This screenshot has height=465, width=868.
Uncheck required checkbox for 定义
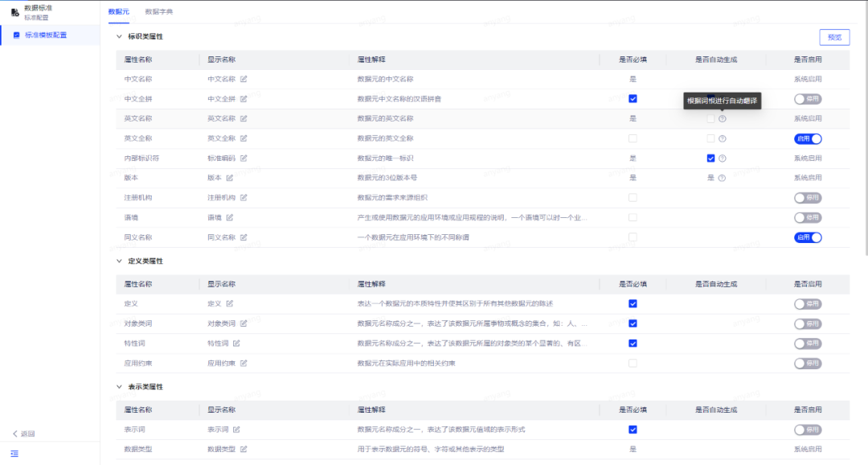coord(633,304)
